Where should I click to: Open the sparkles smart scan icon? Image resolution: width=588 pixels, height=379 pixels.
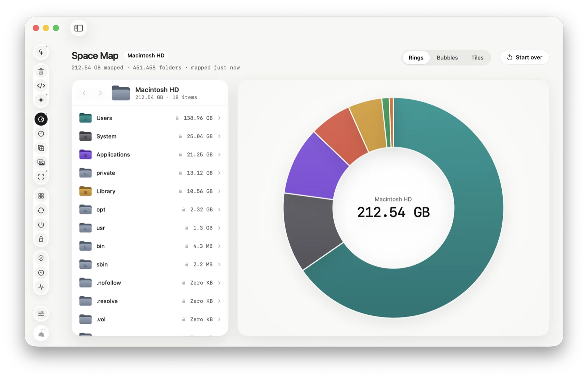(x=41, y=52)
